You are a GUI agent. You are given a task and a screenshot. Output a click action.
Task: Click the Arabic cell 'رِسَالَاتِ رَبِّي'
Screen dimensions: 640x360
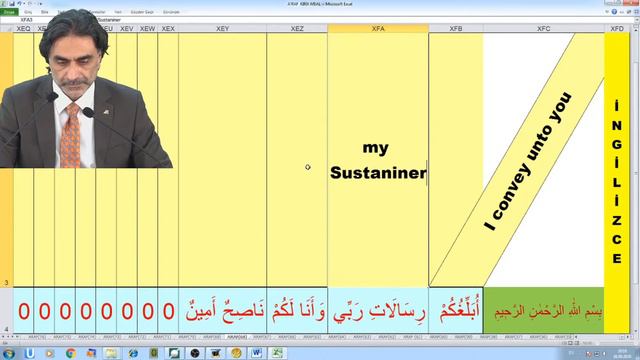click(378, 310)
